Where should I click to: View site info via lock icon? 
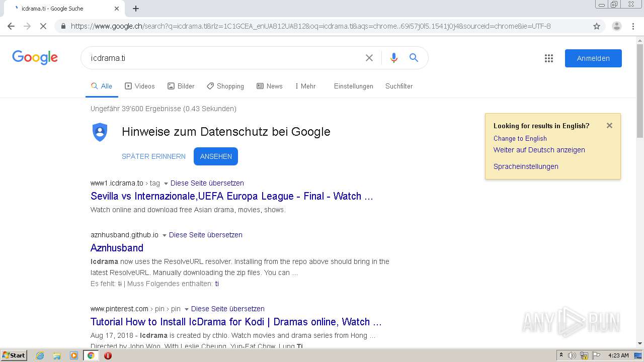tap(63, 26)
